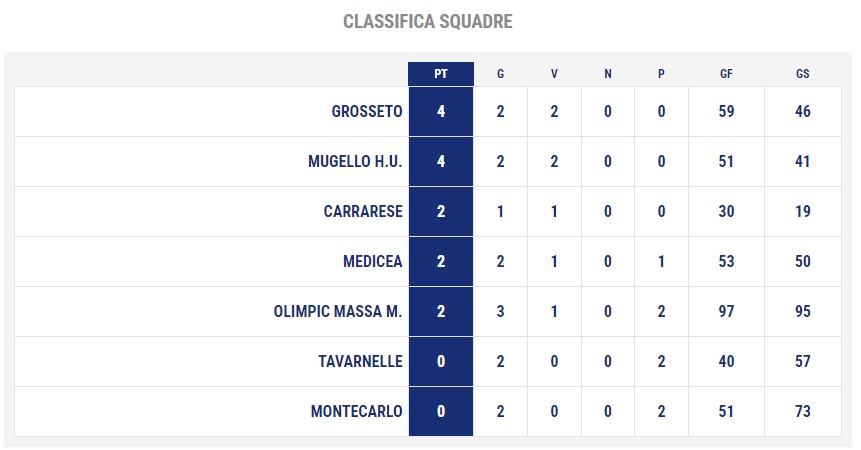Viewport: 861px width, 450px height.
Task: Select the MONTECARLO team name
Action: click(356, 411)
